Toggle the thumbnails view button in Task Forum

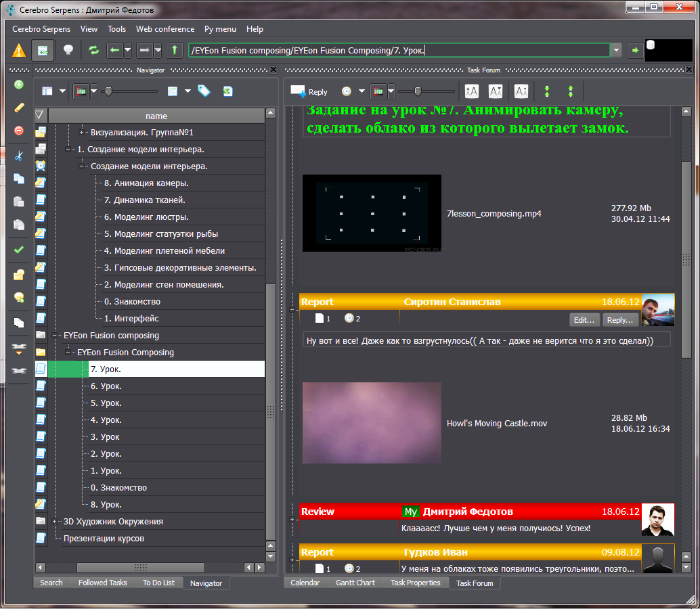click(x=378, y=91)
